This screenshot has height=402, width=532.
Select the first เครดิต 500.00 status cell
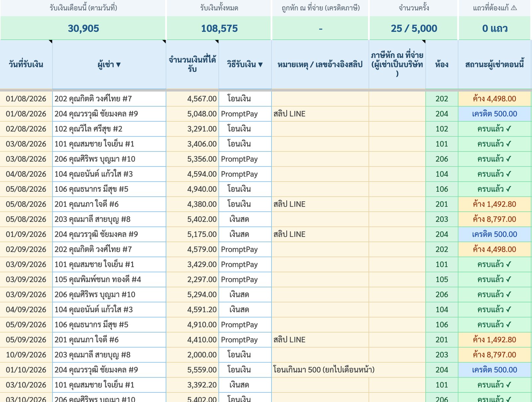pos(494,114)
